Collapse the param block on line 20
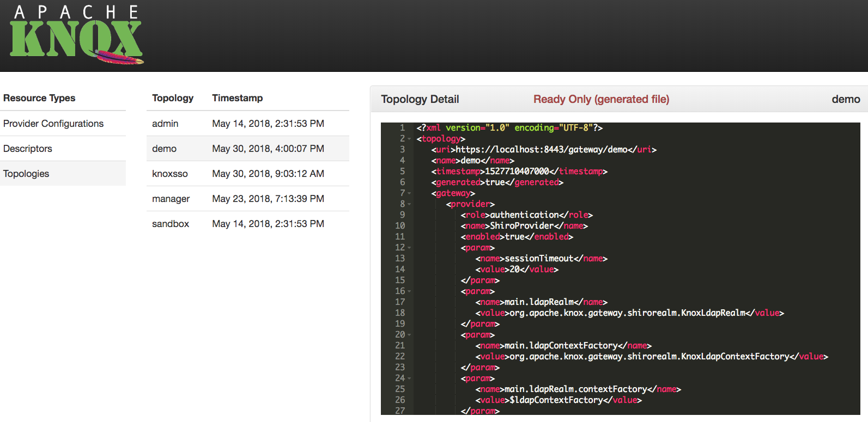This screenshot has height=422, width=868. (409, 335)
